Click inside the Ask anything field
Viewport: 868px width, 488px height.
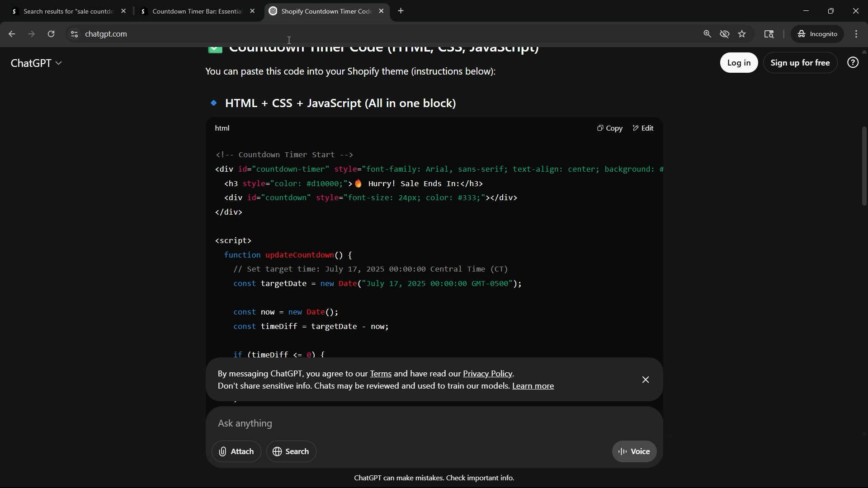pyautogui.click(x=407, y=424)
